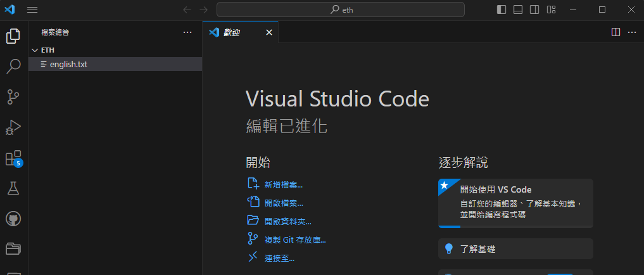This screenshot has height=275, width=644.
Task: Click the 連接至... connect to link
Action: pyautogui.click(x=279, y=258)
